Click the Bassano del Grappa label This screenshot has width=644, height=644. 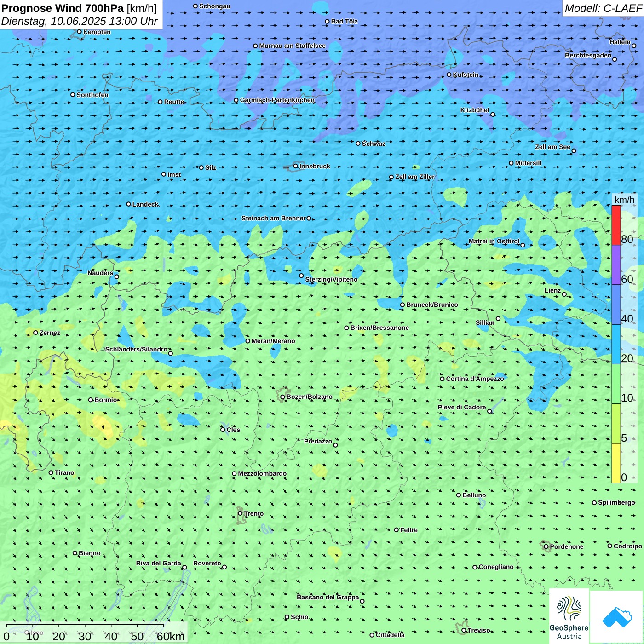328,597
